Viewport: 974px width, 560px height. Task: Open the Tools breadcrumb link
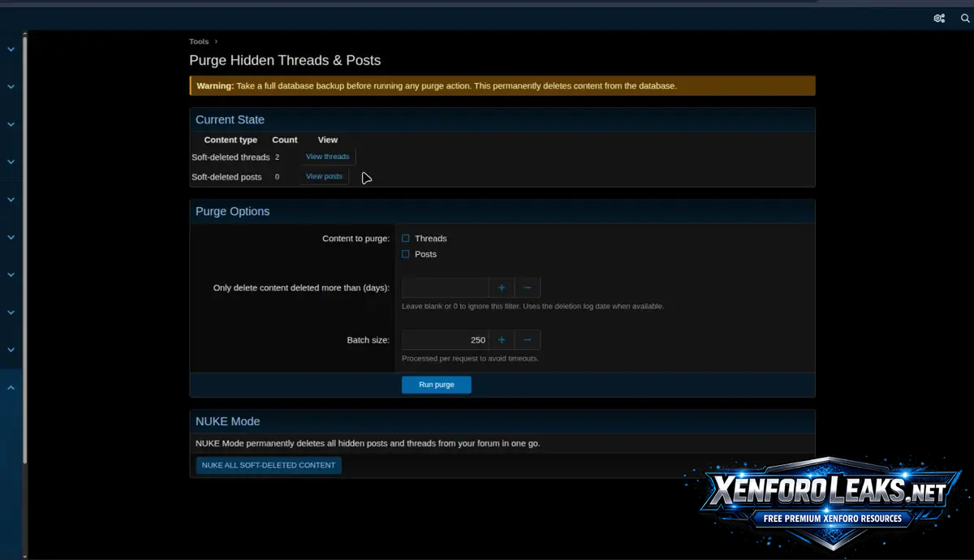click(199, 41)
